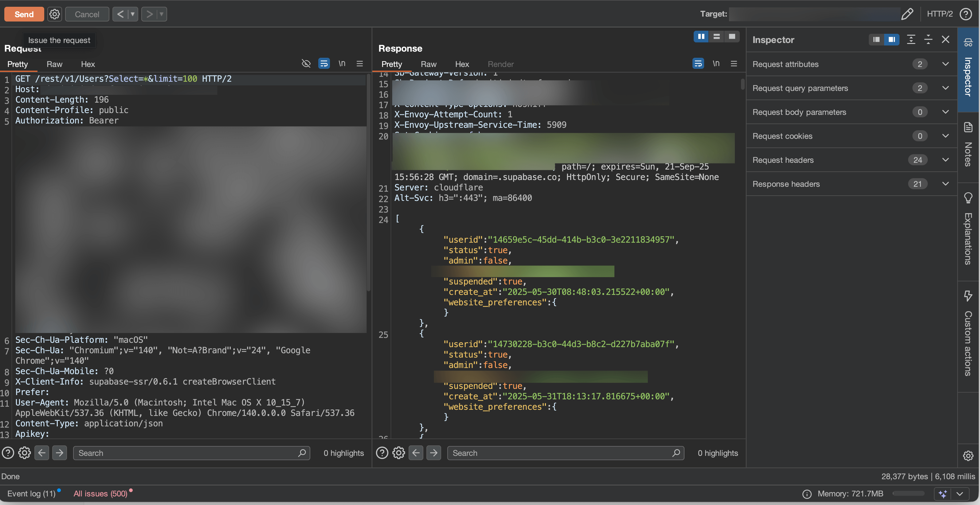Click the Send settings gear icon
The width and height of the screenshot is (980, 505).
click(x=54, y=14)
